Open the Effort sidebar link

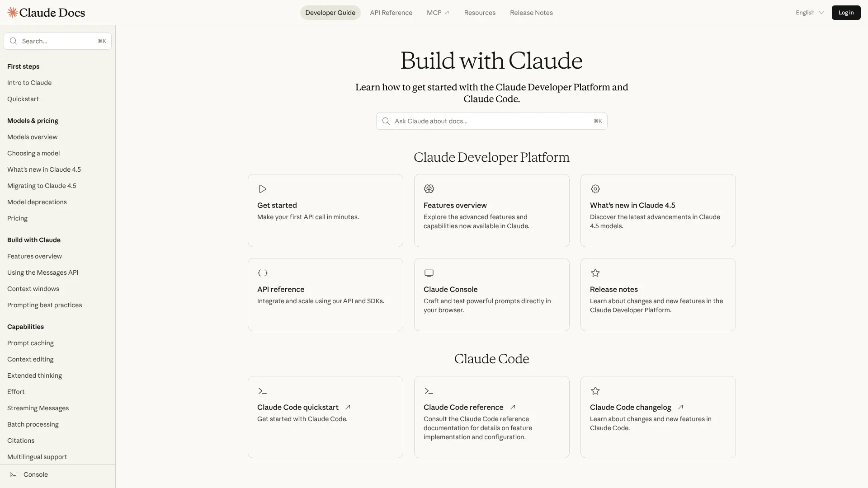tap(16, 392)
